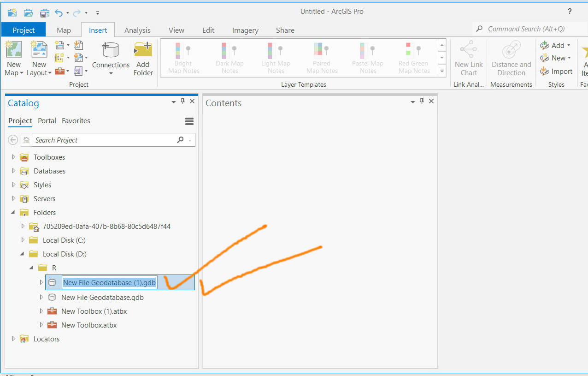588x376 pixels.
Task: Click the New Project icon in quick access toolbar
Action: coord(12,12)
